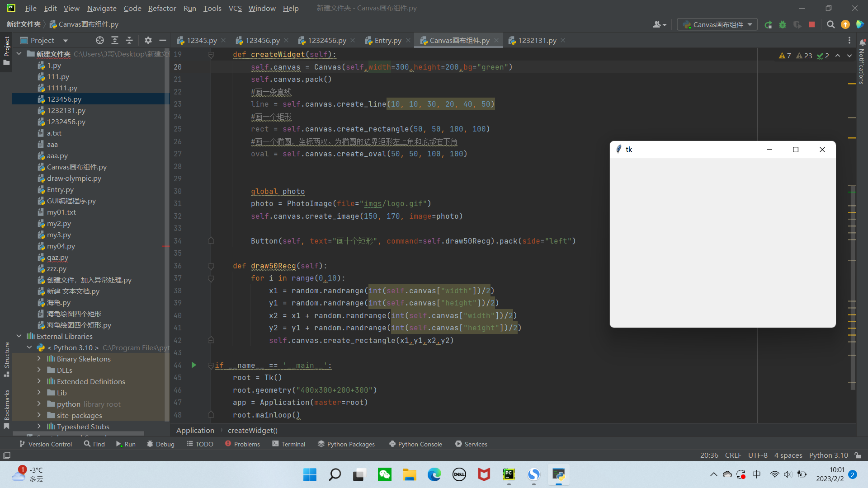Click the Debug bug icon in toolbar
Image resolution: width=868 pixels, height=488 pixels.
tap(783, 25)
